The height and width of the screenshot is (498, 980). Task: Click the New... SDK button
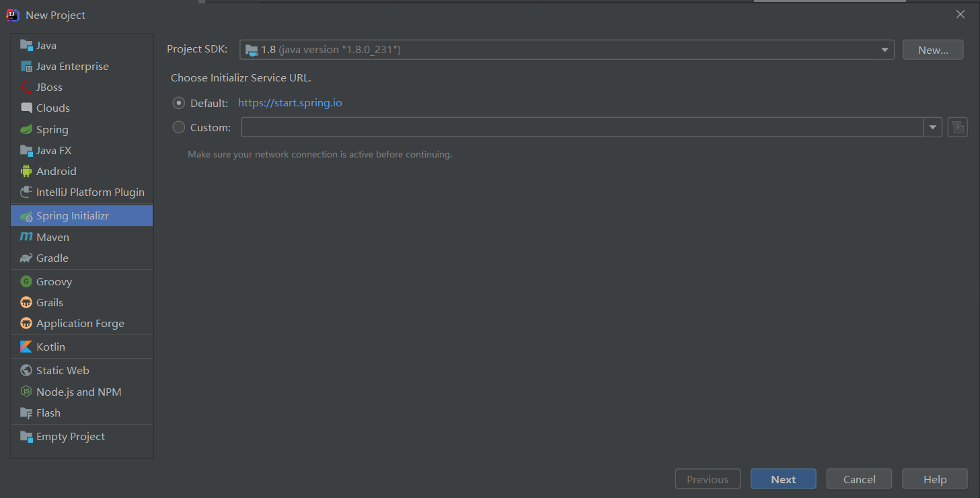[933, 50]
